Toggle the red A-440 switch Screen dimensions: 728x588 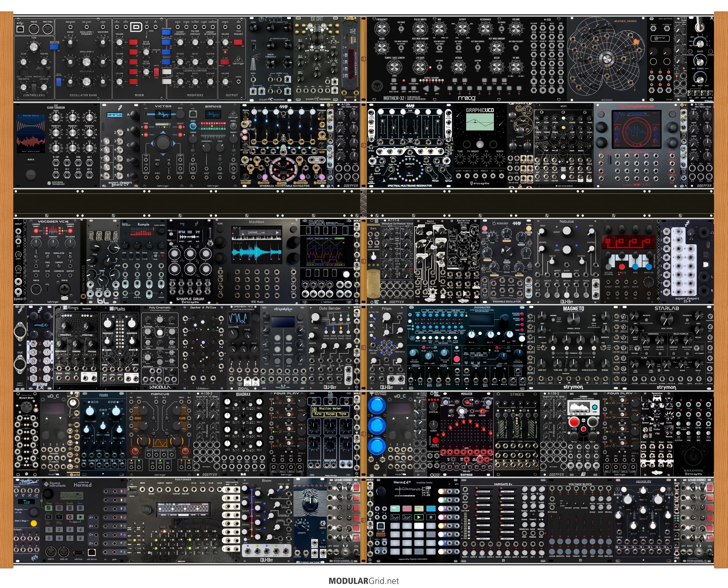tap(225, 62)
